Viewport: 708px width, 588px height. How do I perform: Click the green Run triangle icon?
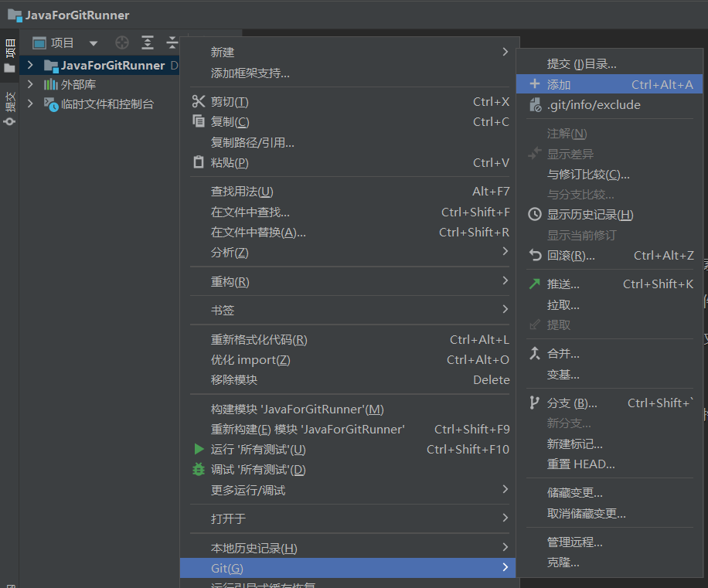[199, 449]
